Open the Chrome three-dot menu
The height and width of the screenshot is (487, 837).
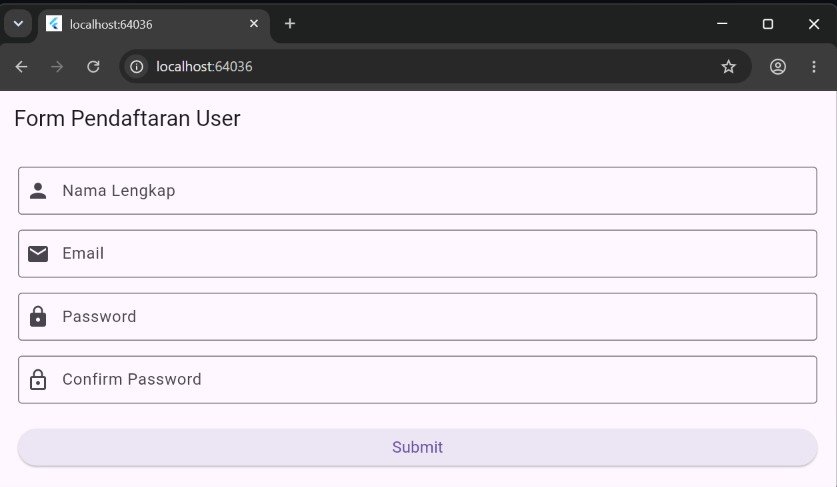814,67
